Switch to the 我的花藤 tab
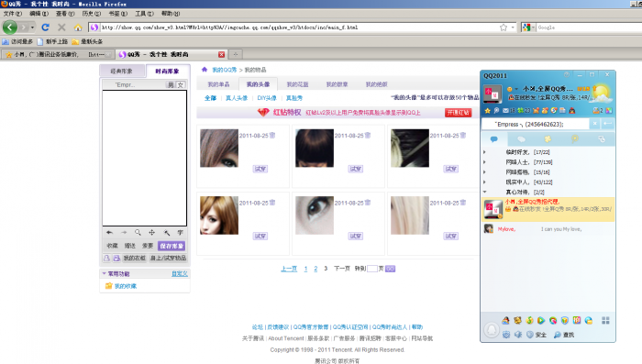 [x=297, y=84]
